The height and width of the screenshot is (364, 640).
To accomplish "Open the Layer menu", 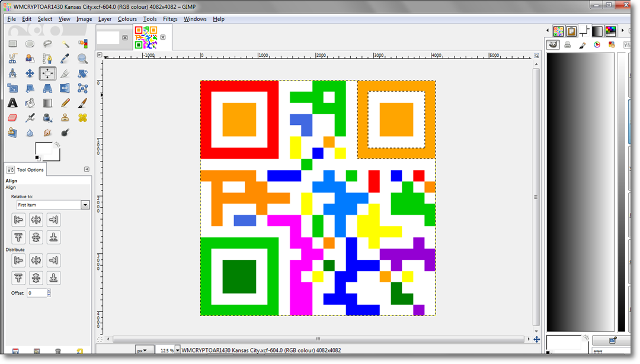I will coord(105,19).
